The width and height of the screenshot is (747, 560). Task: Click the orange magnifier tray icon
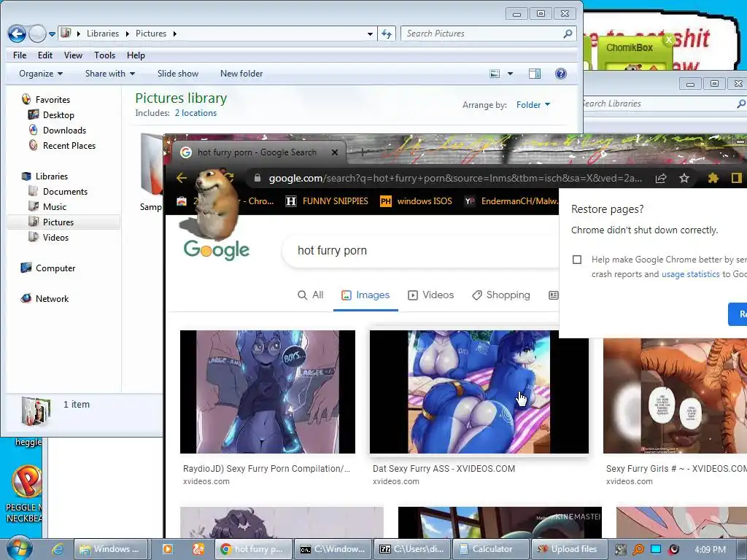[x=638, y=550]
